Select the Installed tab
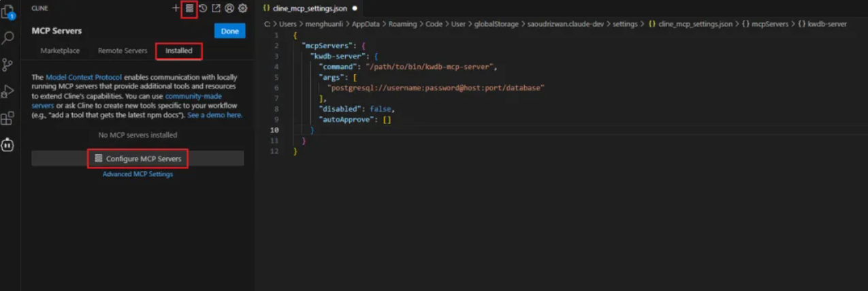Viewport: 868px width, 291px height. (179, 51)
